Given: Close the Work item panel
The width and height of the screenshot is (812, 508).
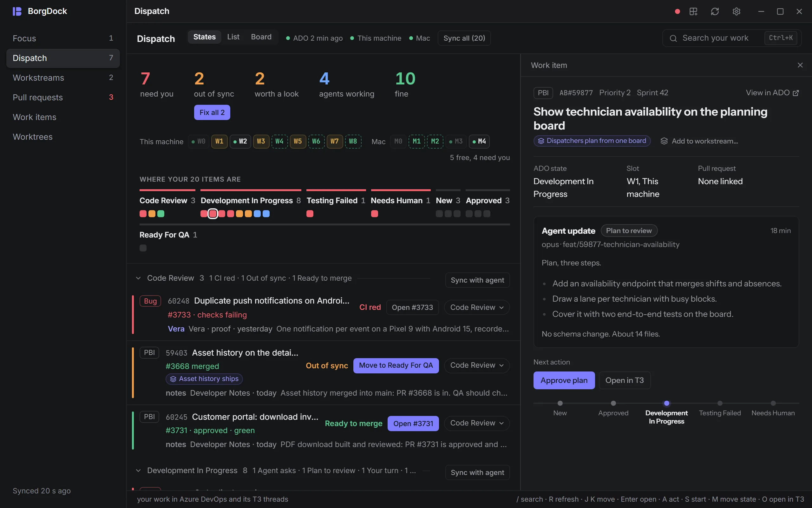Looking at the screenshot, I should [x=800, y=65].
